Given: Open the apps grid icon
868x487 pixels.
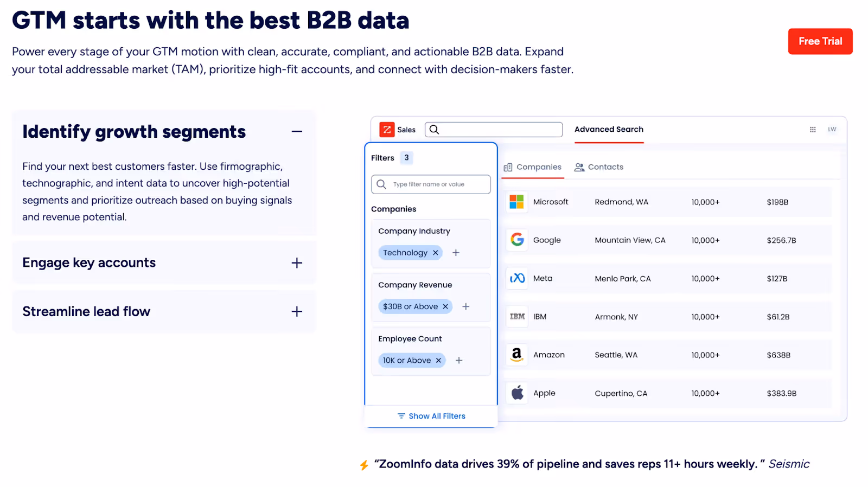Looking at the screenshot, I should [x=813, y=130].
